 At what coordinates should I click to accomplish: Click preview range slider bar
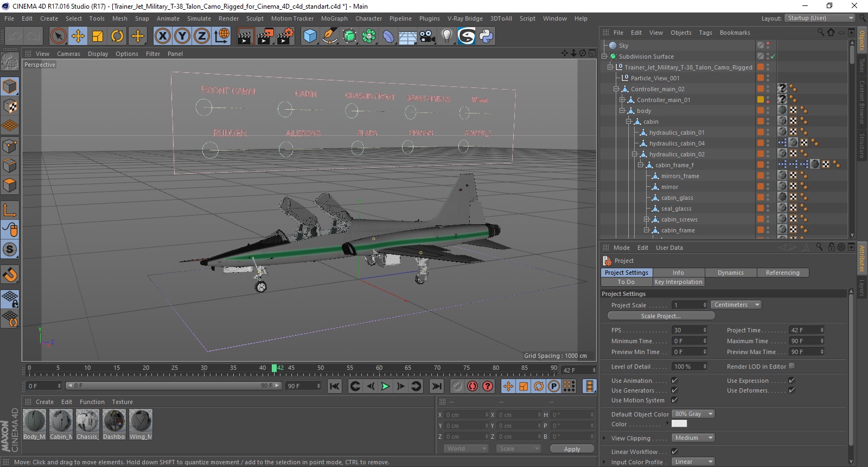174,386
